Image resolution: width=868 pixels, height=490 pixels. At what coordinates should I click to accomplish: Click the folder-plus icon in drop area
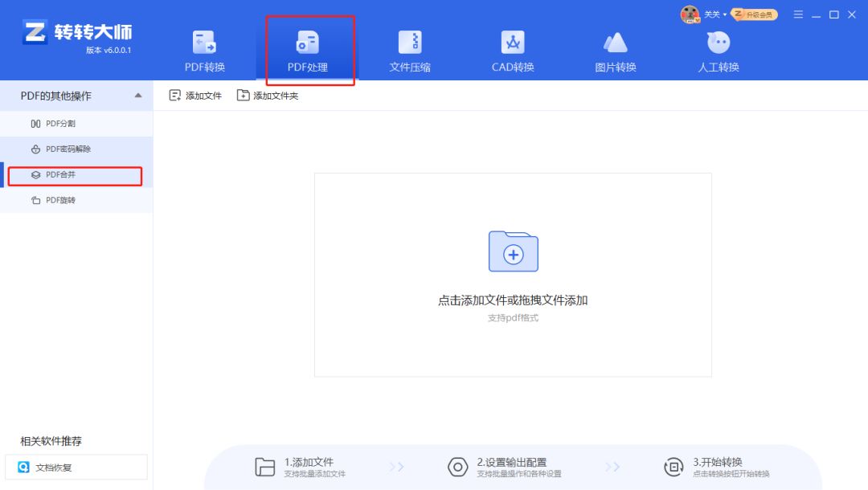point(513,252)
